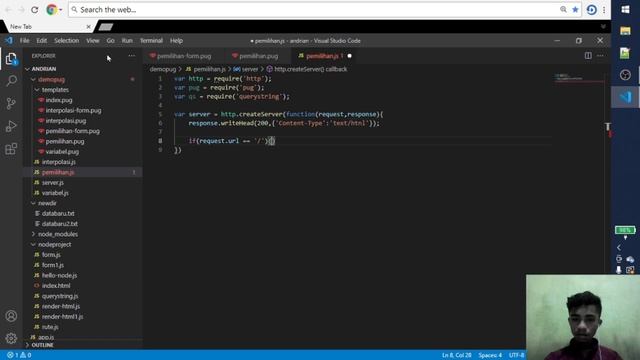The image size is (640, 360).
Task: Open the Run menu
Action: click(127, 40)
